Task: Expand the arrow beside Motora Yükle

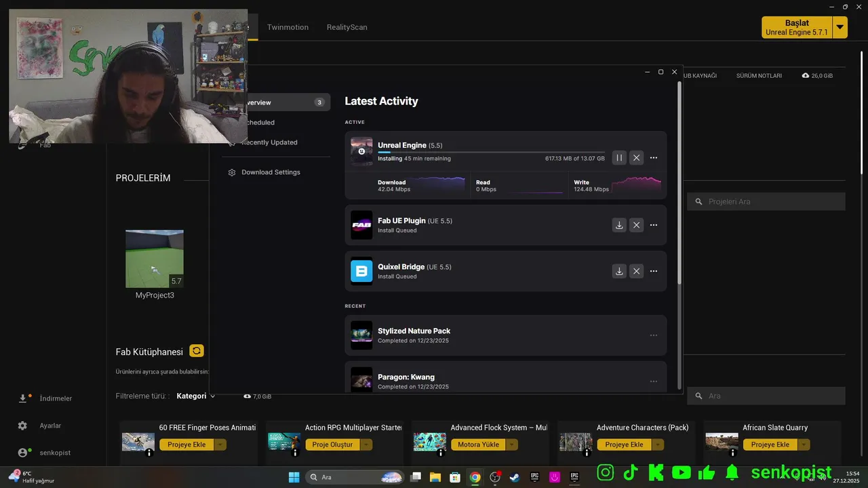Action: point(512,445)
